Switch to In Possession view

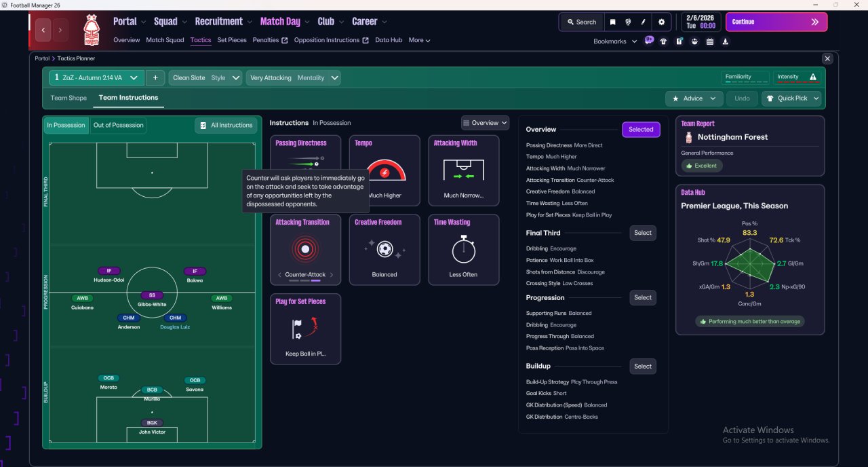[66, 126]
